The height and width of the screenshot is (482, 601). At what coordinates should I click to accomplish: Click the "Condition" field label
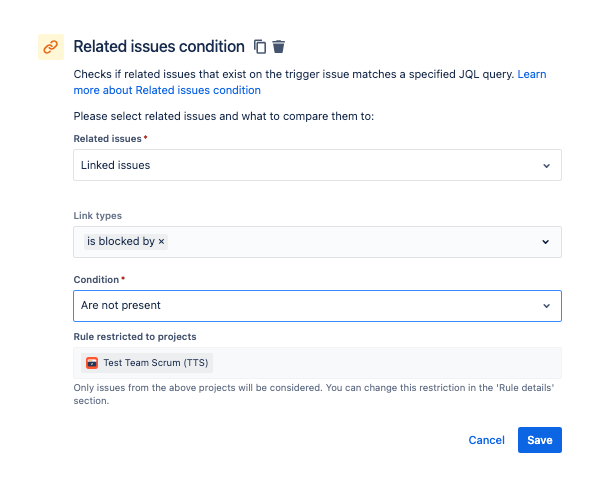96,280
